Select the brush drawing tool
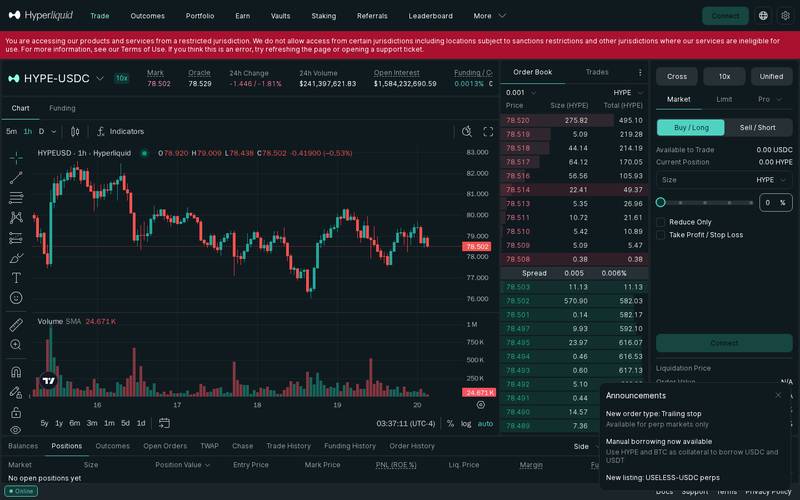This screenshot has width=800, height=500. 16,258
